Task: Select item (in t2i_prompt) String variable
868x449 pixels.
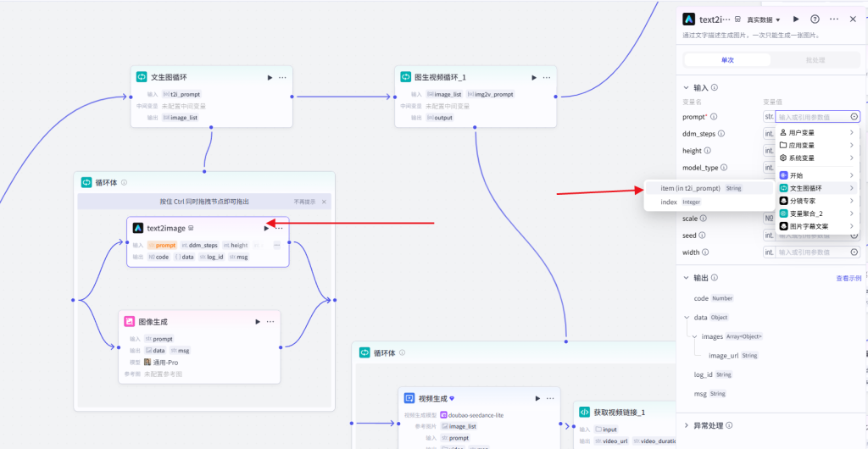Action: coord(709,188)
